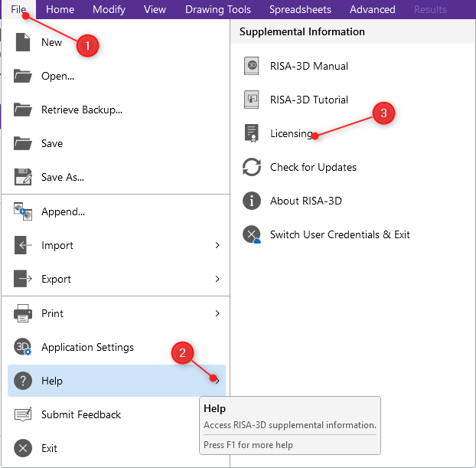
Task: Click the Switch User Credentials icon
Action: coord(252,234)
